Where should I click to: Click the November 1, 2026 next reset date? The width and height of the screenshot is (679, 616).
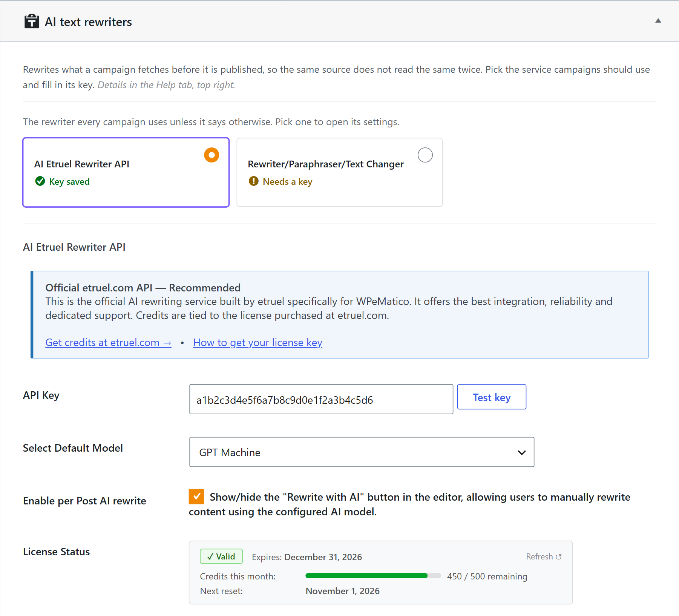point(342,591)
